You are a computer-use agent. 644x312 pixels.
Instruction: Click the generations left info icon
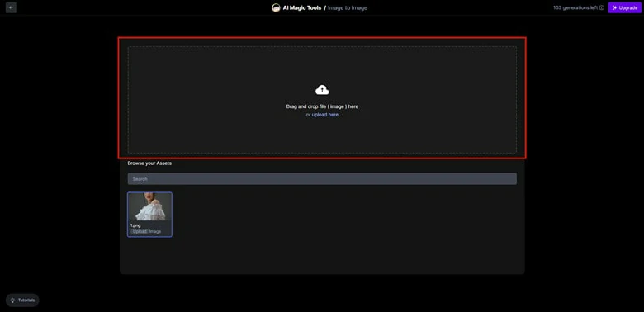pyautogui.click(x=602, y=7)
